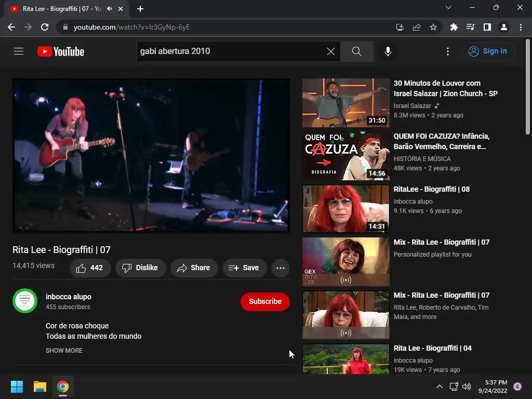Go back with browser back arrow
Image resolution: width=532 pixels, height=399 pixels.
[11, 27]
